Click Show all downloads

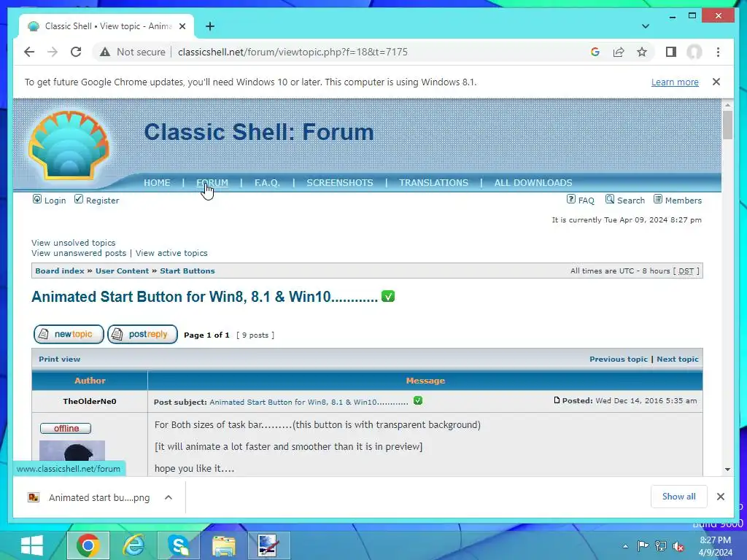pos(678,497)
